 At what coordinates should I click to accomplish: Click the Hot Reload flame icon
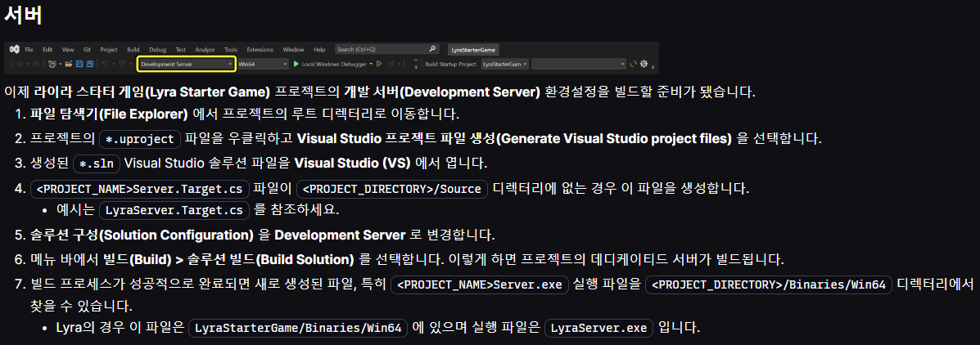pos(391,65)
